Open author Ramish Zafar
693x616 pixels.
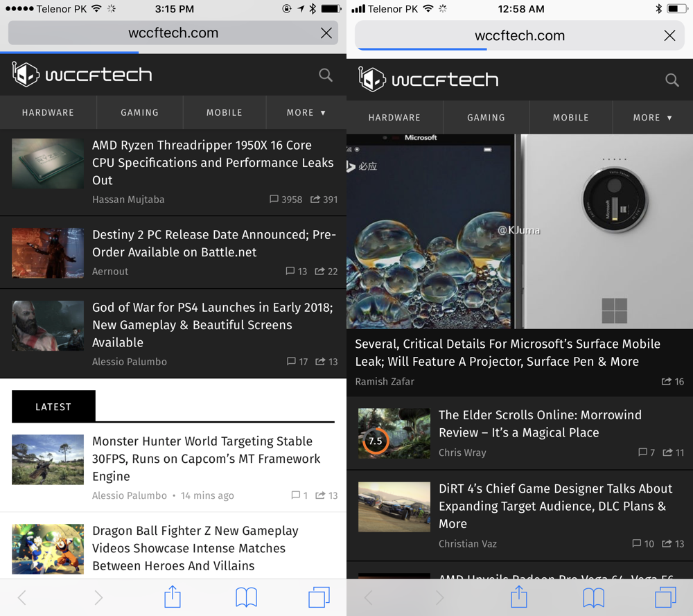pyautogui.click(x=385, y=381)
